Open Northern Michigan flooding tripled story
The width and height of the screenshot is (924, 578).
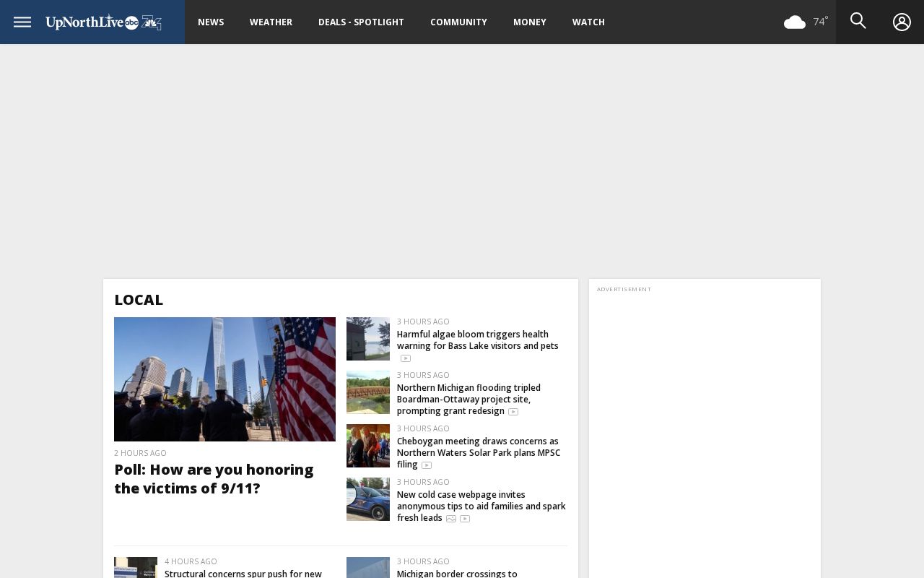click(x=468, y=400)
